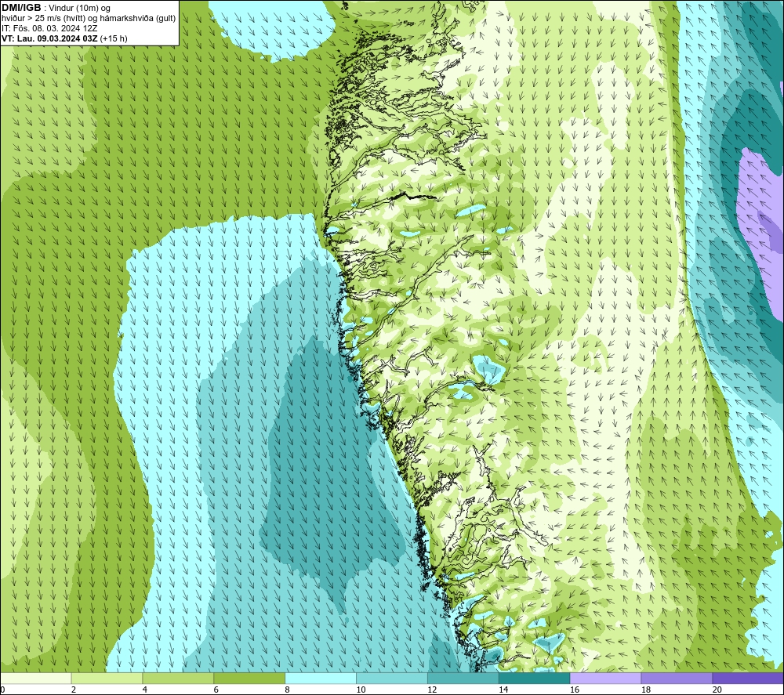
Task: Click the legend label '6'
Action: click(216, 690)
